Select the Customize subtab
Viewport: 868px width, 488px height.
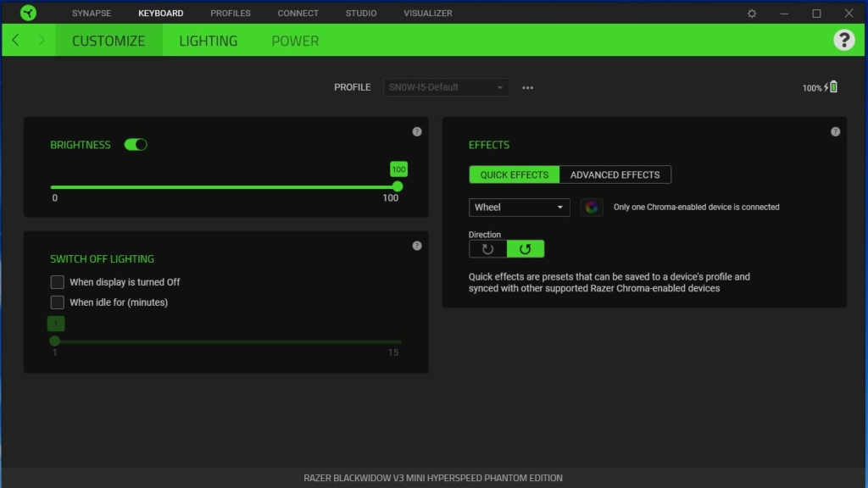108,41
